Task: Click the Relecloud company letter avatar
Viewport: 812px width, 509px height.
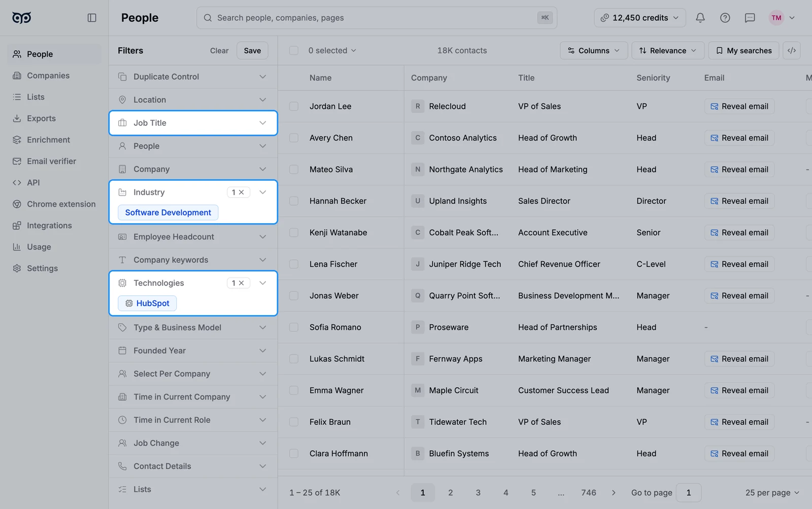Action: (418, 106)
